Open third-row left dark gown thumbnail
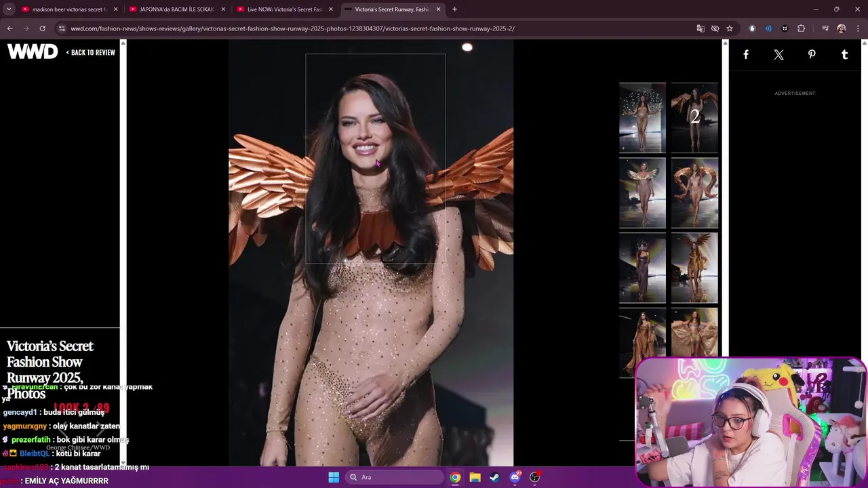Image resolution: width=868 pixels, height=488 pixels. 642,268
